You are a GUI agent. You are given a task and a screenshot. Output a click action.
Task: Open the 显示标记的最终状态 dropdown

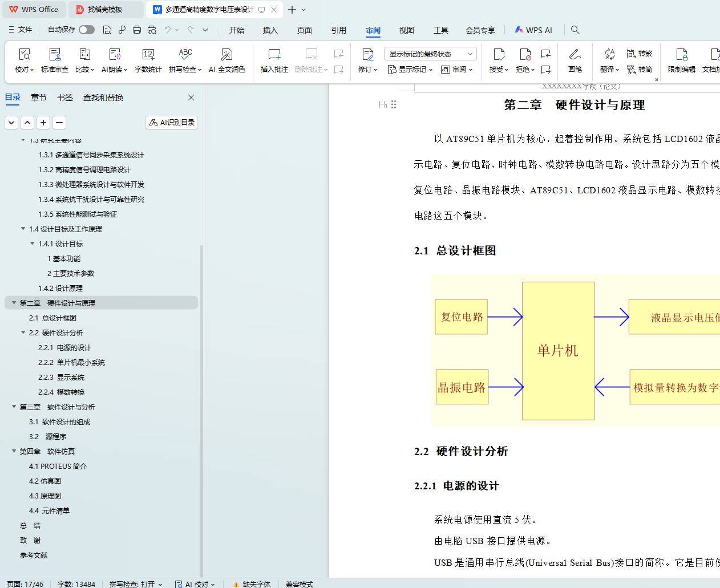click(431, 54)
